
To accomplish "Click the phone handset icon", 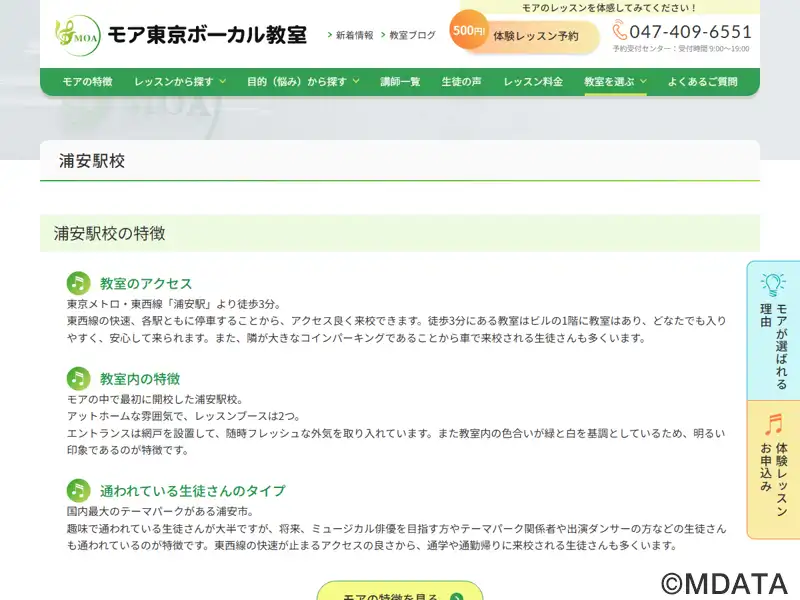I will click(x=620, y=31).
